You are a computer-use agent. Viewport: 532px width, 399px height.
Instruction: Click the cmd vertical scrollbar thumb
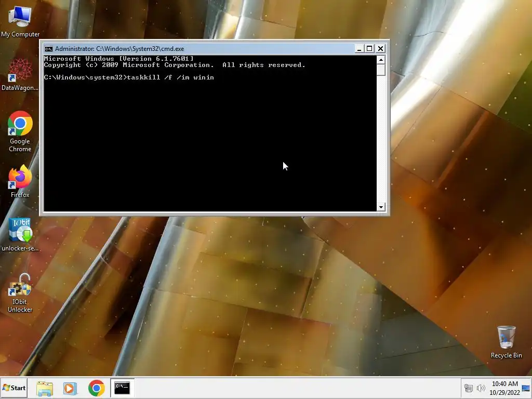(x=381, y=70)
